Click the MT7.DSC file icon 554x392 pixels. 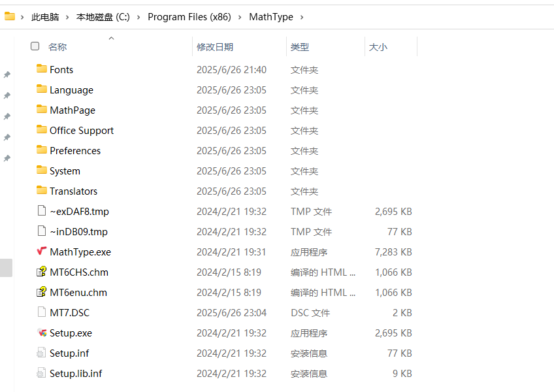pos(42,312)
